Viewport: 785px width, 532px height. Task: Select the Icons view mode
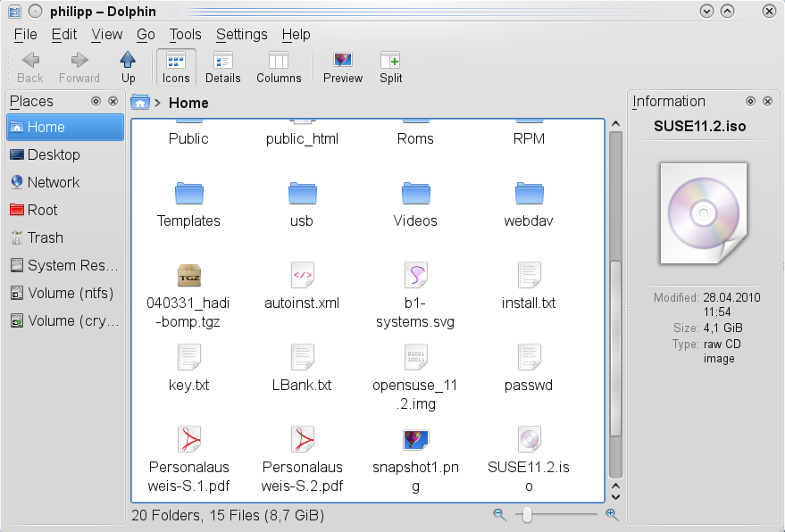tap(175, 67)
